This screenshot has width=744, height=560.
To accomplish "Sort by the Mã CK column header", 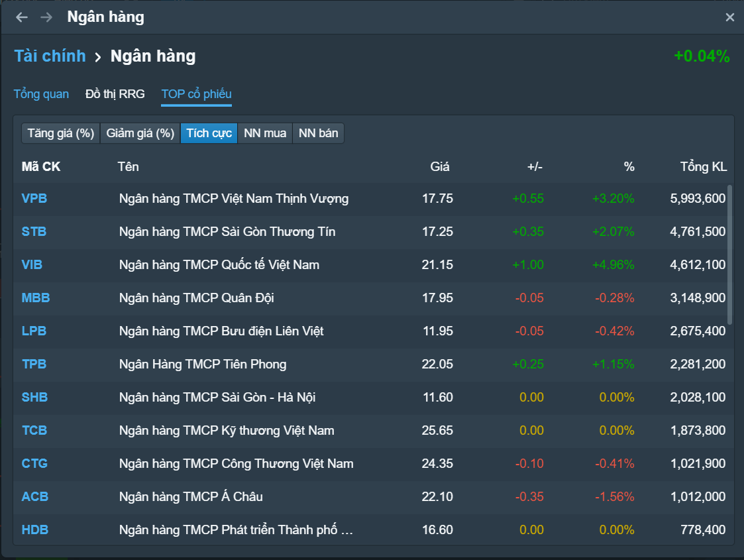I will pyautogui.click(x=41, y=166).
